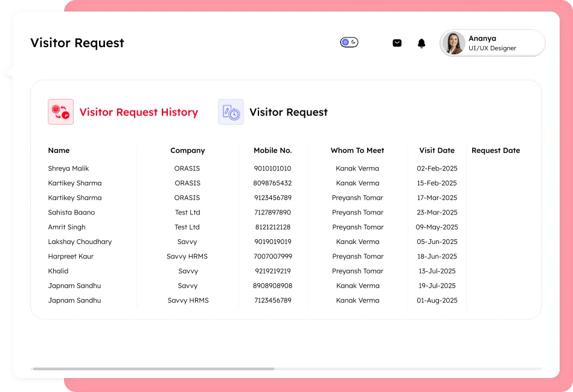Viewport: 573px width, 392px height.
Task: Select the sun icon for light mode
Action: point(345,42)
